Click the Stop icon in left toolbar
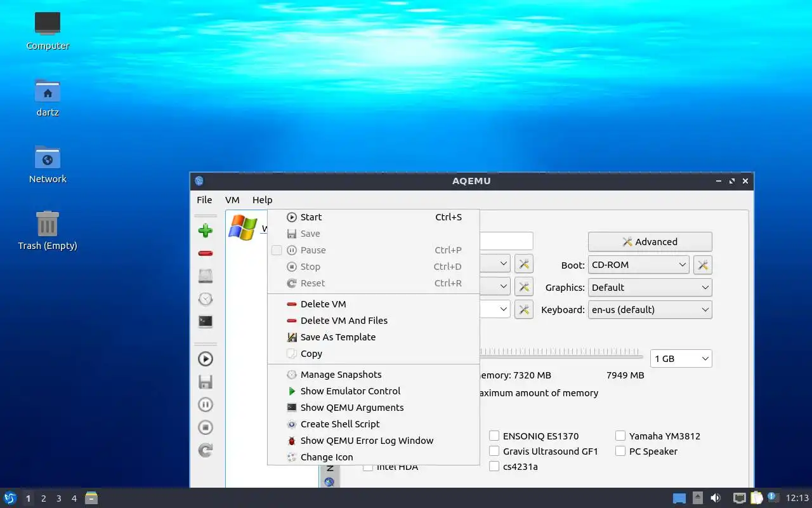This screenshot has height=508, width=812. click(205, 427)
